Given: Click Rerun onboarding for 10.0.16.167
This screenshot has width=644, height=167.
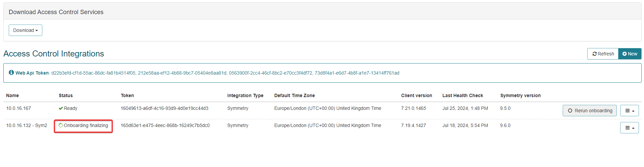Looking at the screenshot, I should tap(590, 111).
